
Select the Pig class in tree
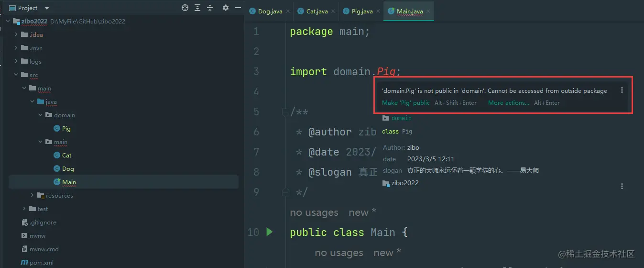tap(66, 128)
